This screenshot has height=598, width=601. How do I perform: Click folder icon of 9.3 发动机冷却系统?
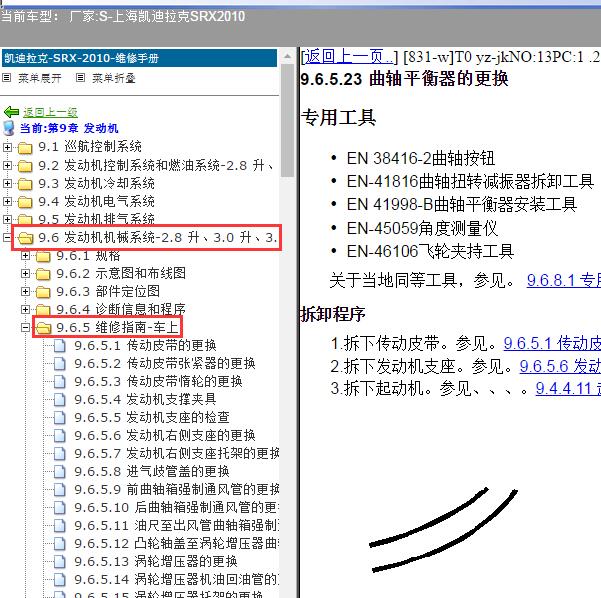coord(25,184)
